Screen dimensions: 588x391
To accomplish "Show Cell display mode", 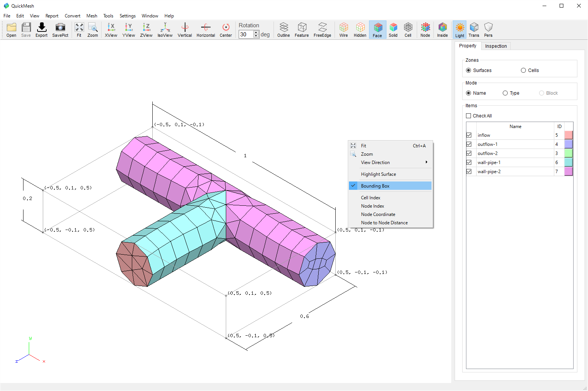I will pos(408,30).
